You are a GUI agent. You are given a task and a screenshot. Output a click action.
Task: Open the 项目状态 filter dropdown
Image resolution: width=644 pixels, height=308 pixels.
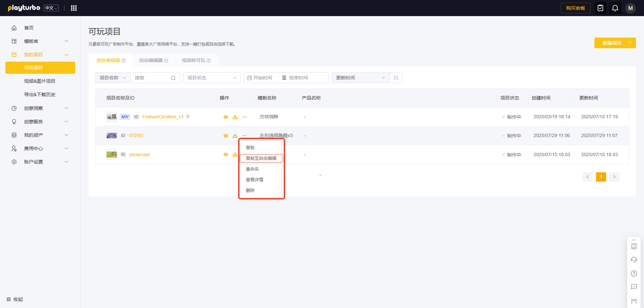[x=212, y=78]
